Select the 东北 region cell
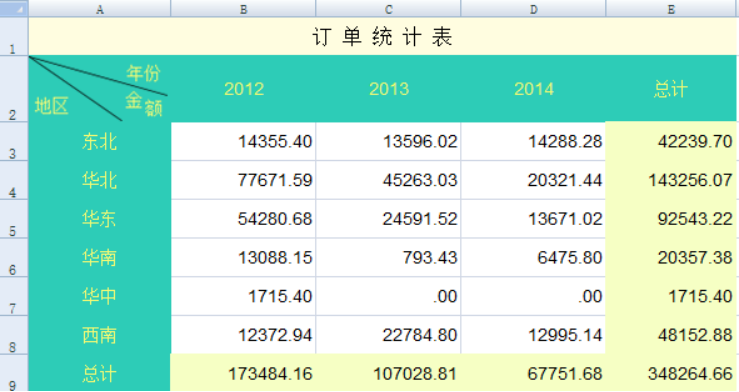Image resolution: width=739 pixels, height=392 pixels. pos(99,141)
